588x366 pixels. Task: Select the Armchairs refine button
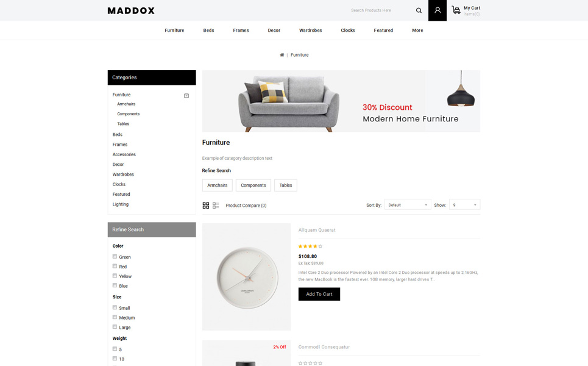[217, 185]
